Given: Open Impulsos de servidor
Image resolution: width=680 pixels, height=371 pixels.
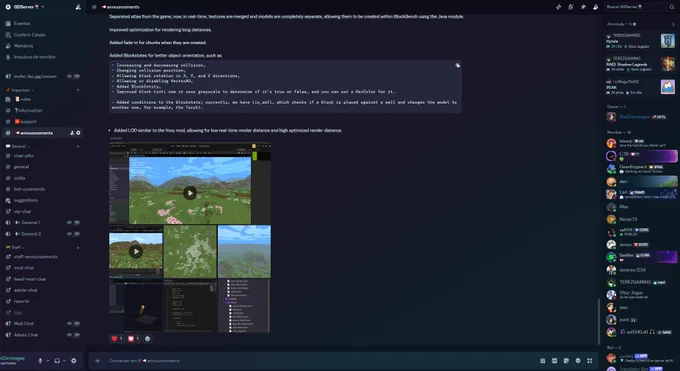Looking at the screenshot, I should click(x=42, y=57).
